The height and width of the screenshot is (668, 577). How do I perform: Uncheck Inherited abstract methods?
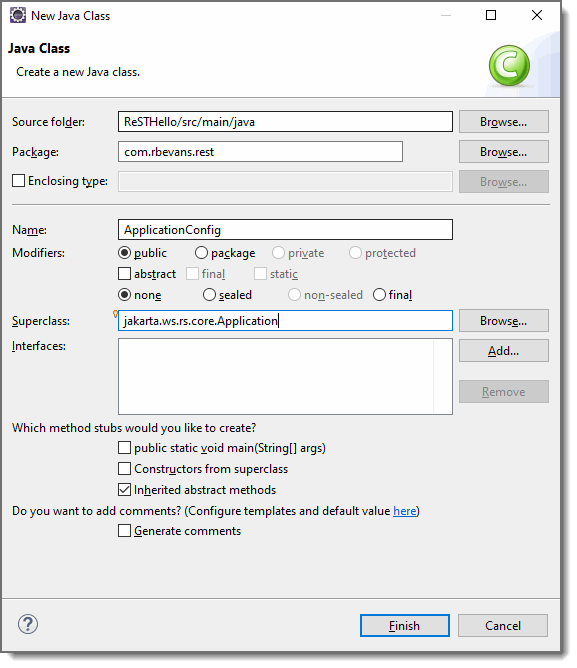pos(124,489)
